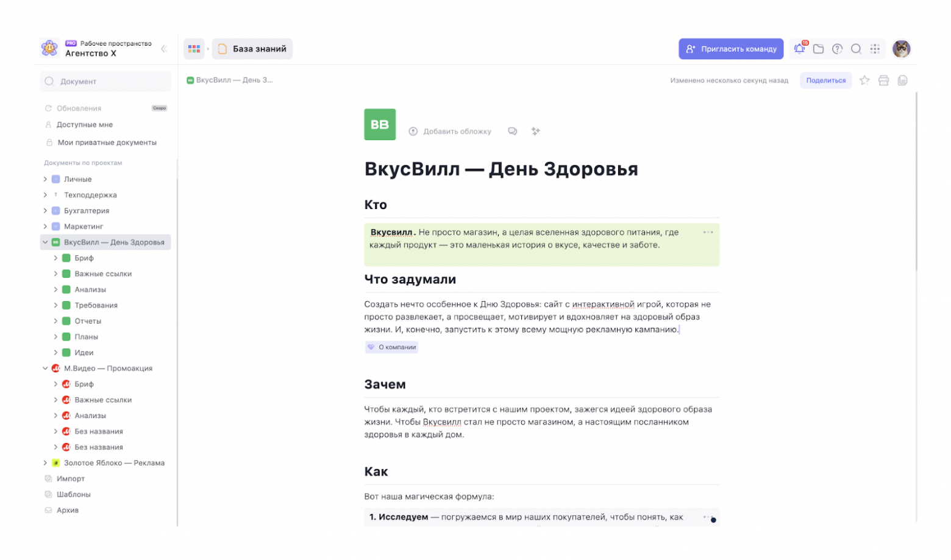This screenshot has height=560, width=951.
Task: Expand the Бриф page under ВкусВилл
Action: pos(55,258)
